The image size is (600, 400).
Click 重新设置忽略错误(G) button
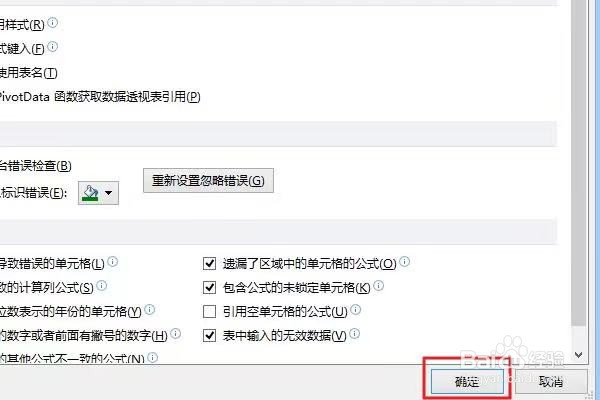[208, 180]
